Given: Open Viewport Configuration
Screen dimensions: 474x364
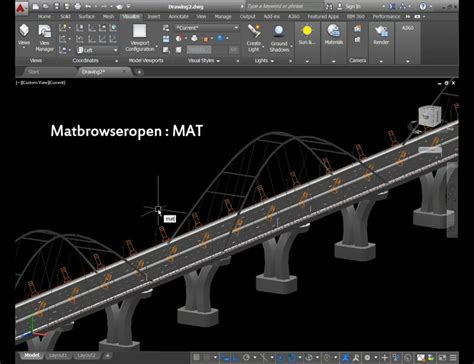Looking at the screenshot, I should pyautogui.click(x=139, y=38).
